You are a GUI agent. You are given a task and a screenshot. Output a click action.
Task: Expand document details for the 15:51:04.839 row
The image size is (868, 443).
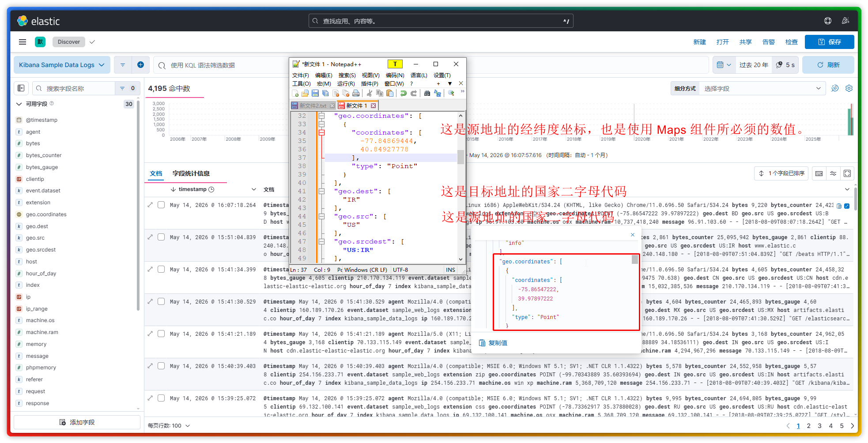(x=150, y=237)
